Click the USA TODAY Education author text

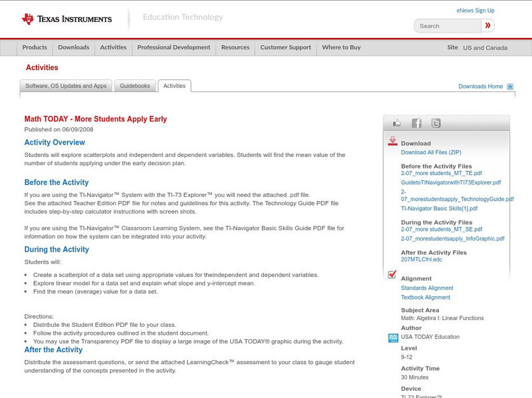click(x=430, y=337)
